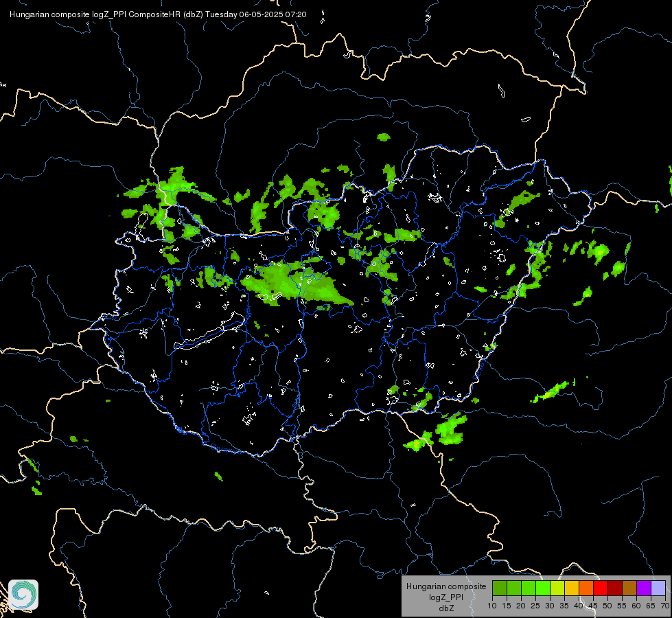This screenshot has width=672, height=618.
Task: Select the green 20-25 dbZ legend swatch
Action: point(529,588)
